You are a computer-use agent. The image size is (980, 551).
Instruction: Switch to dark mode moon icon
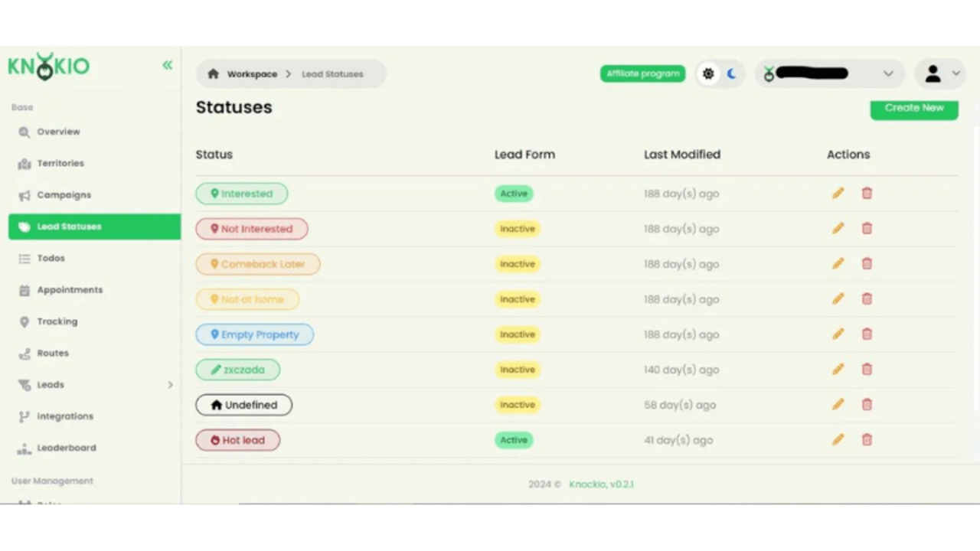[731, 74]
